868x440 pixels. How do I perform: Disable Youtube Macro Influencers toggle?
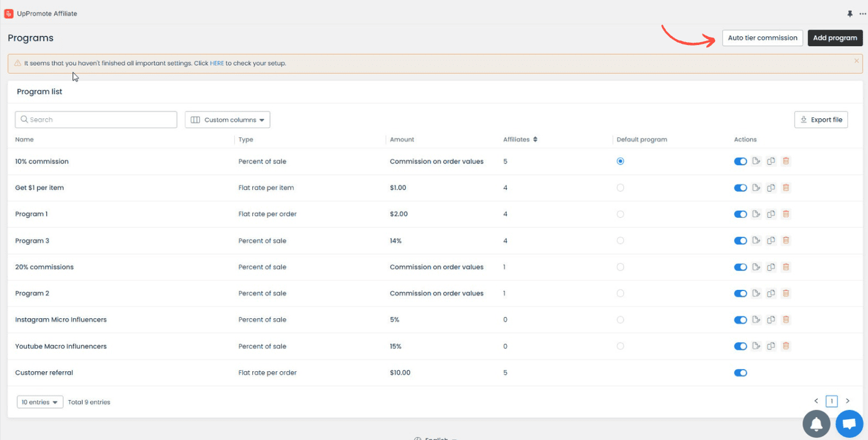click(740, 346)
